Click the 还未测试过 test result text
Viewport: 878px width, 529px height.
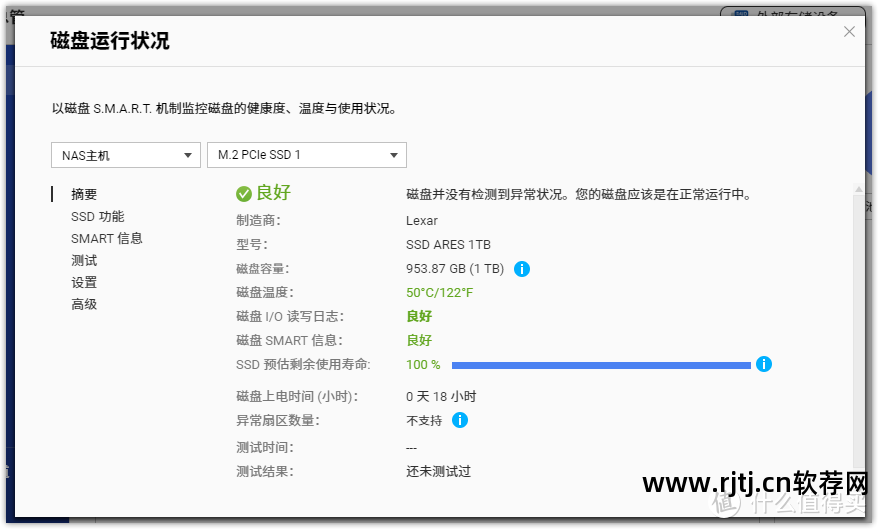coord(438,471)
